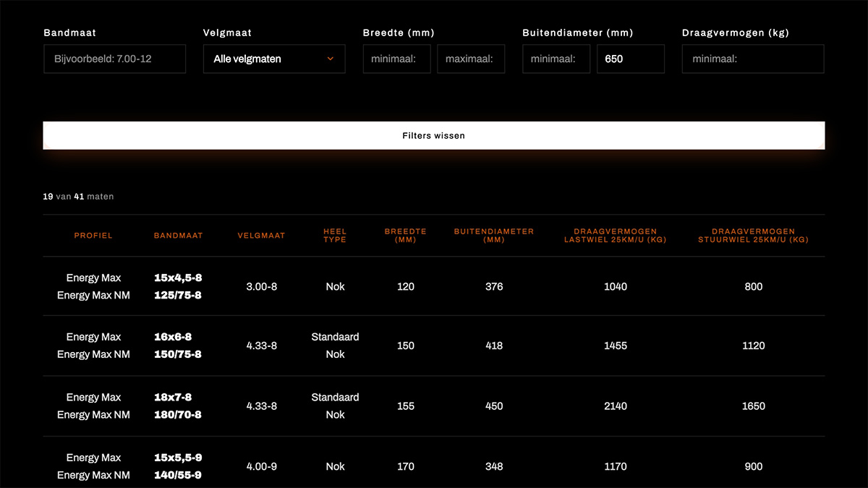The width and height of the screenshot is (868, 488).
Task: Click outer diameter value 348
Action: pos(494,467)
